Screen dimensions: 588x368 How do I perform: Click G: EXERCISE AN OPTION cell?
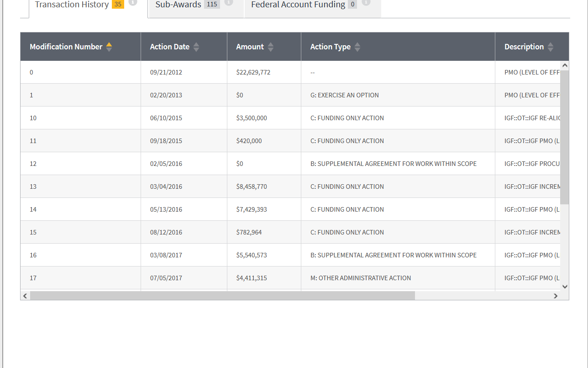398,95
